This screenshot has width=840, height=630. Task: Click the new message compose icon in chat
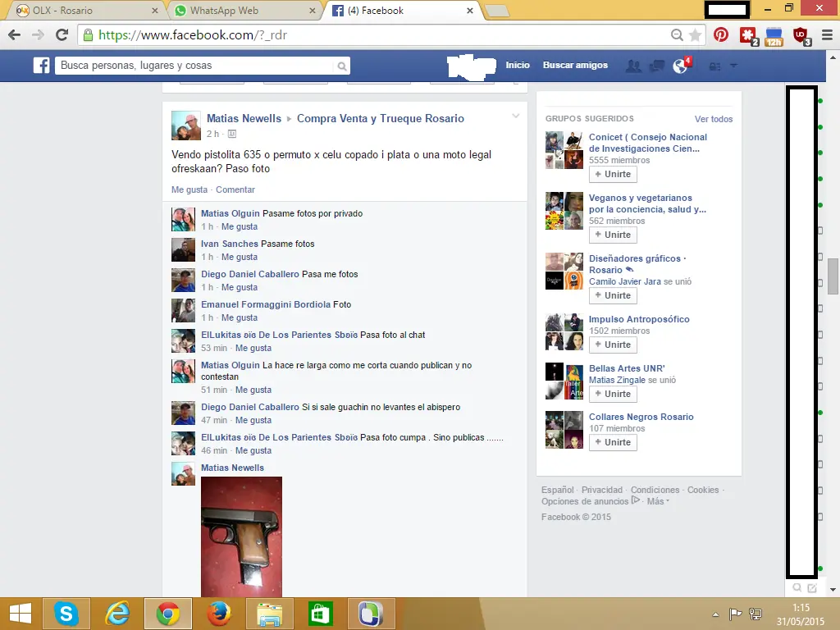[812, 588]
